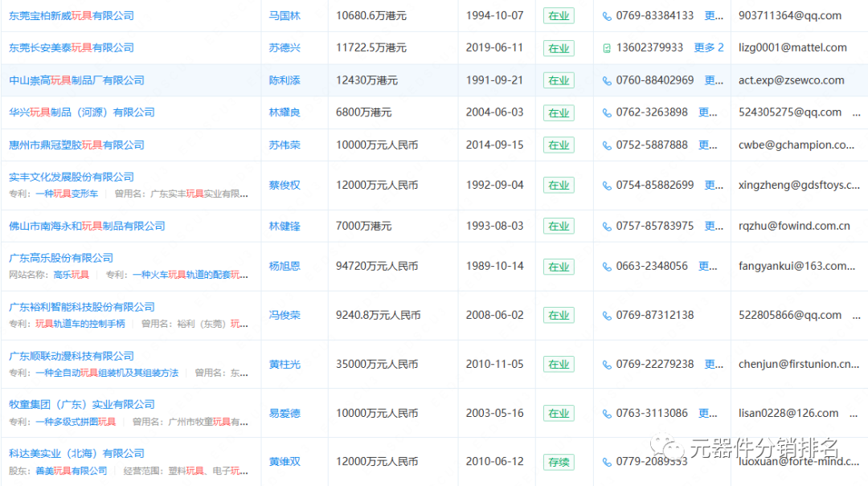
Task: View legal representative 苏德兴
Action: pos(285,47)
